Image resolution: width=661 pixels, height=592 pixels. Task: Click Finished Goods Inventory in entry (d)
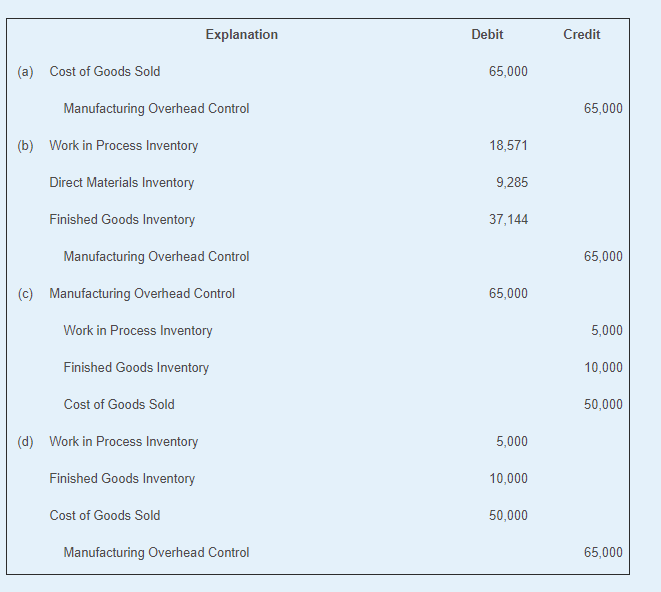click(122, 479)
